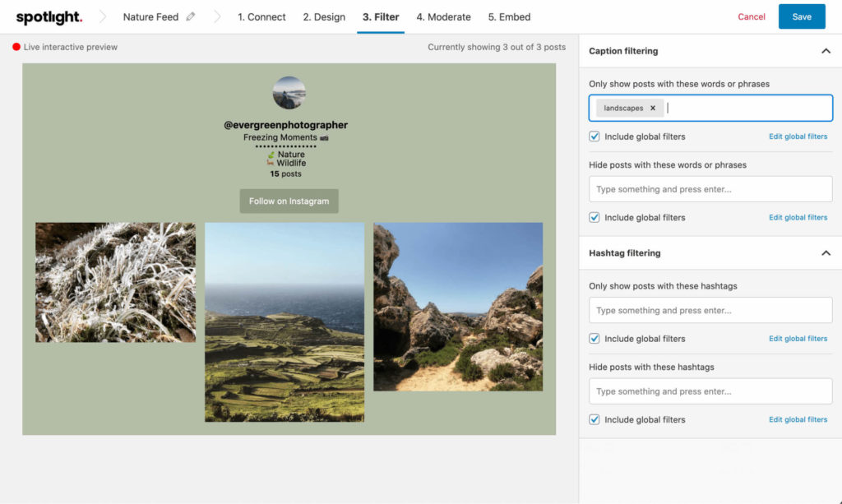Save the feed changes
This screenshot has width=842, height=504.
click(802, 16)
